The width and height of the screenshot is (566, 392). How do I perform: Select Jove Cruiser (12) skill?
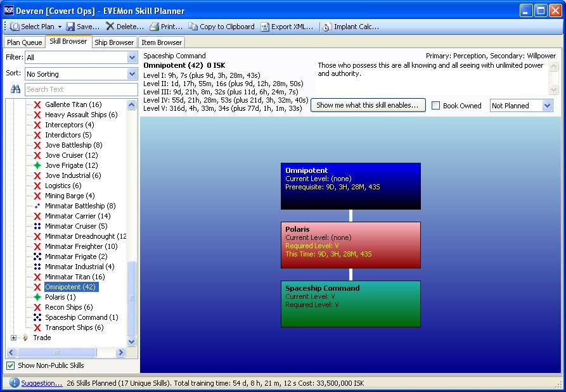point(72,155)
